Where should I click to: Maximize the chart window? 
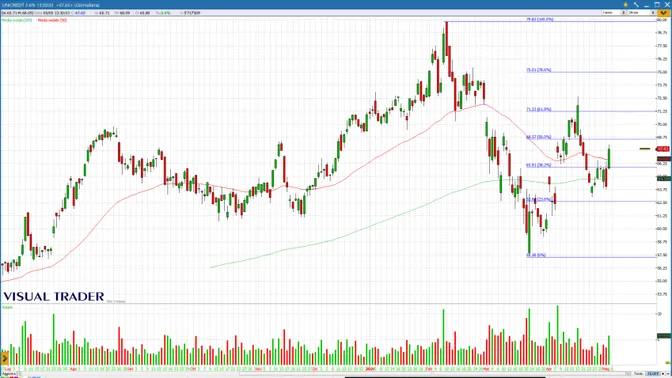click(657, 5)
